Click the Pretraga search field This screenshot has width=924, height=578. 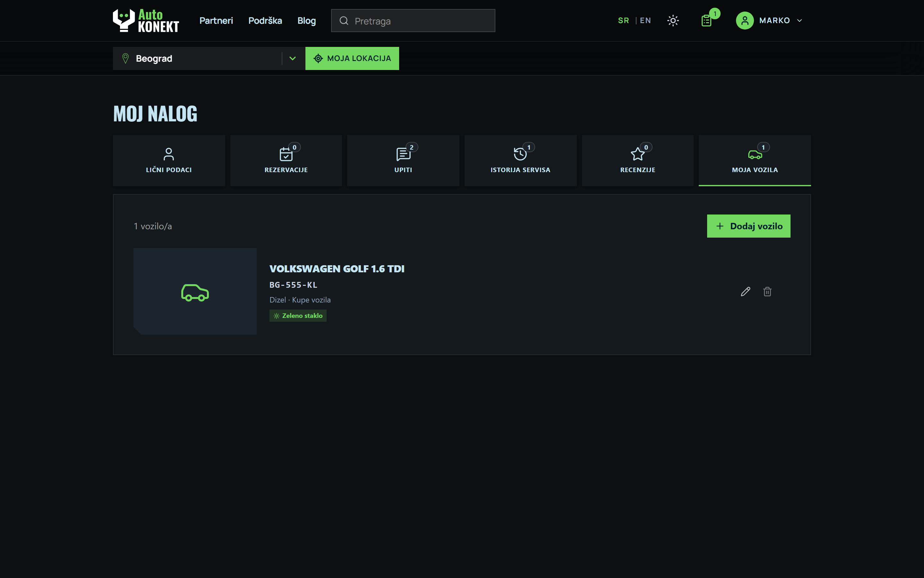pyautogui.click(x=413, y=21)
